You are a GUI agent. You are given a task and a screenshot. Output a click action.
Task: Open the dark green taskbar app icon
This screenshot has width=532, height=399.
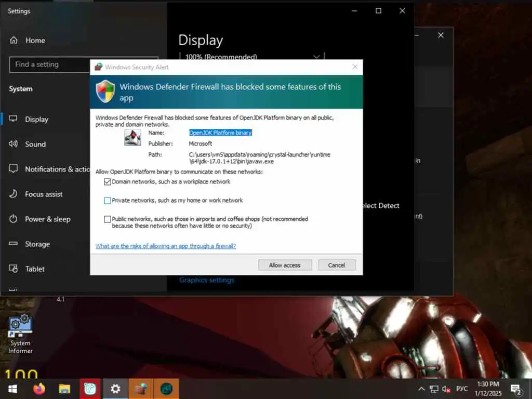point(166,389)
